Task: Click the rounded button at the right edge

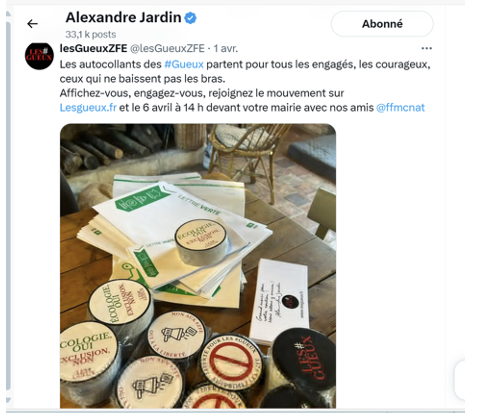Action: (460, 380)
